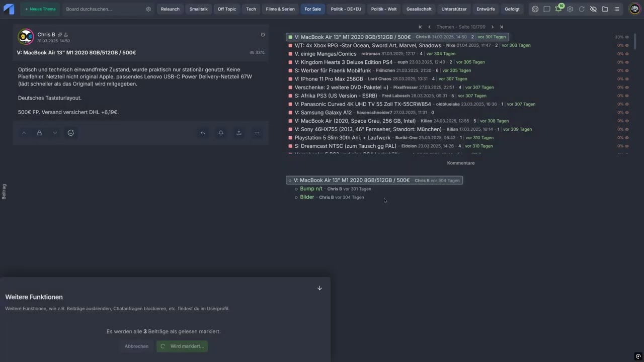Toggle eye for Kingdom Hearts 3 thread row
Viewport: 644px width, 362px height.
(627, 62)
